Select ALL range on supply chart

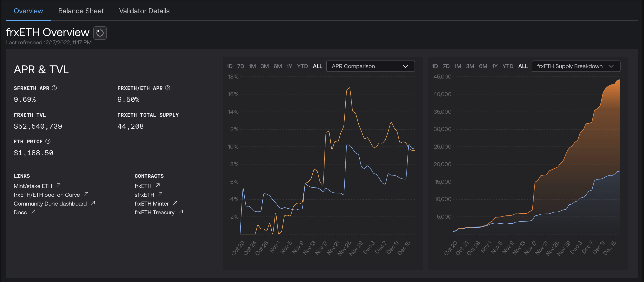pos(523,66)
